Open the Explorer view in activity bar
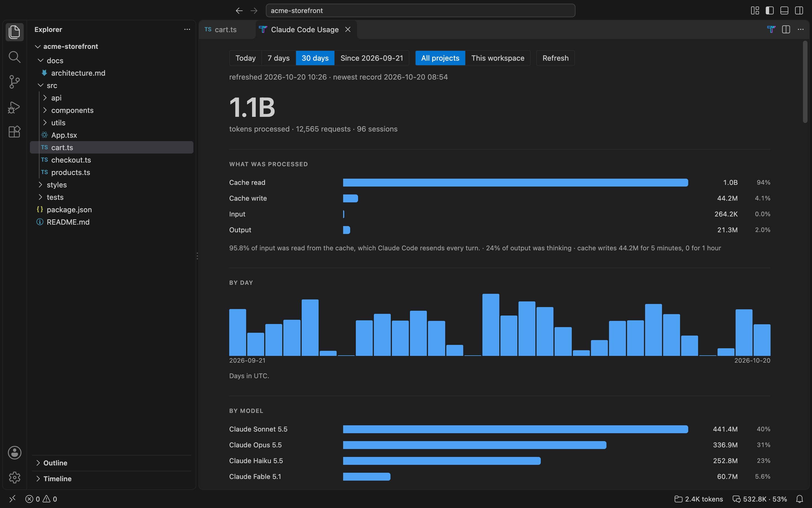812x508 pixels. pos(14,32)
